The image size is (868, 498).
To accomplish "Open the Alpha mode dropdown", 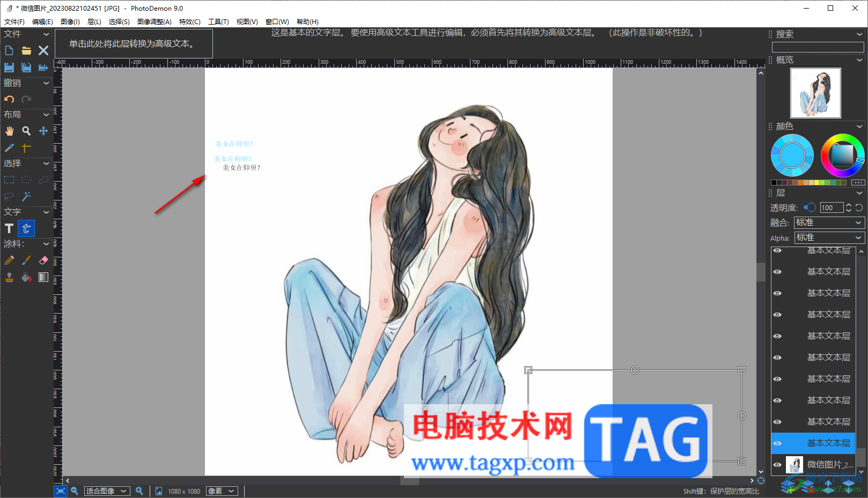I will [829, 237].
